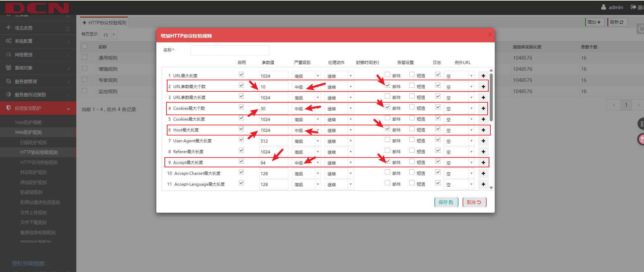Add exception URL for Accept-Charset最大长度 row

click(483, 173)
